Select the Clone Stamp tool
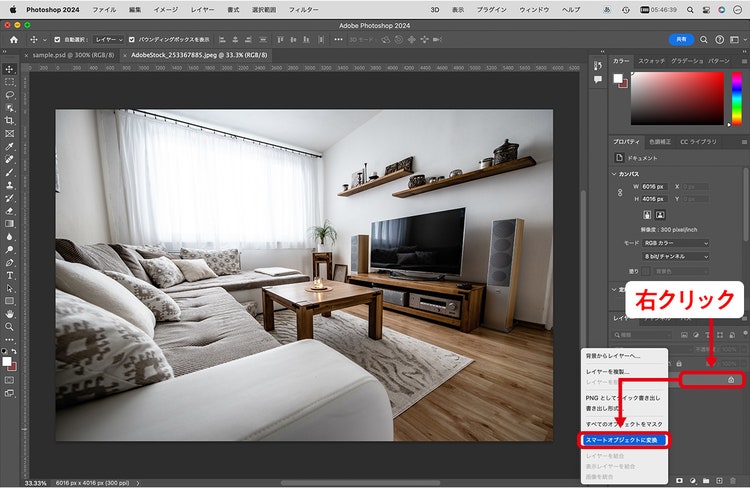This screenshot has width=750, height=488. [x=9, y=185]
